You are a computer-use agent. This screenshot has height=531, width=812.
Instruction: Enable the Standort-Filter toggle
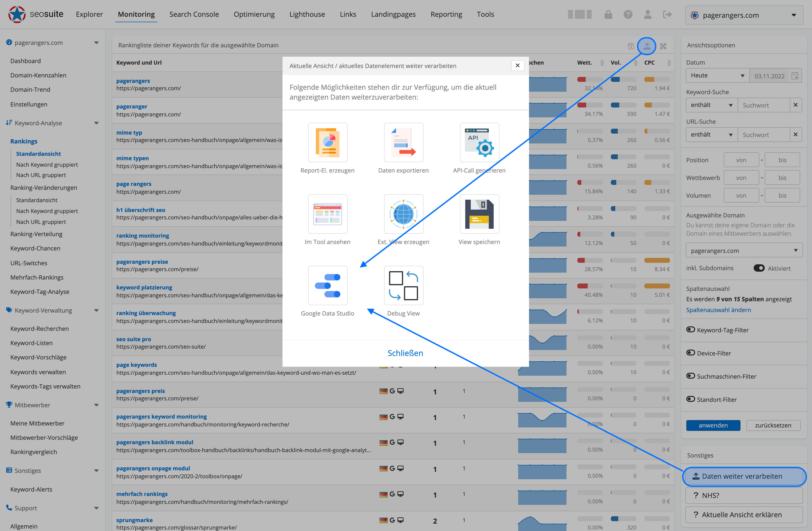tap(690, 399)
